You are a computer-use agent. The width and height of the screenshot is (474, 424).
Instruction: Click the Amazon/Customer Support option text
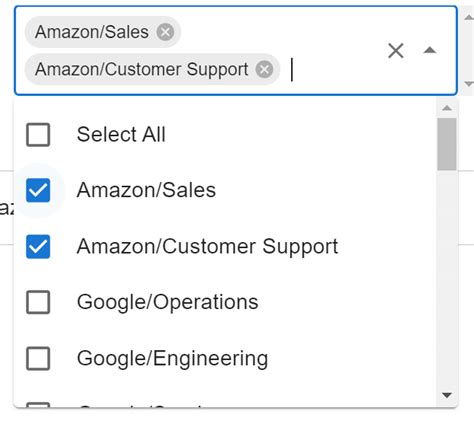(x=207, y=247)
